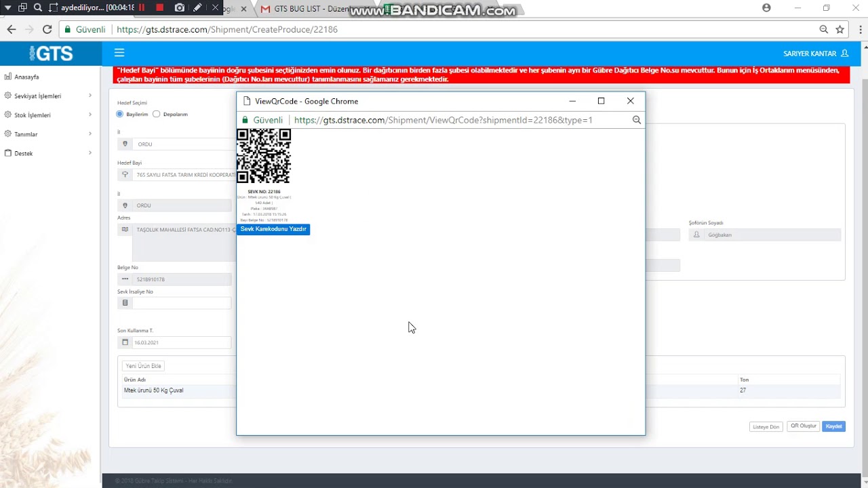
Task: Click the Bandicam magnifier search icon
Action: point(38,7)
